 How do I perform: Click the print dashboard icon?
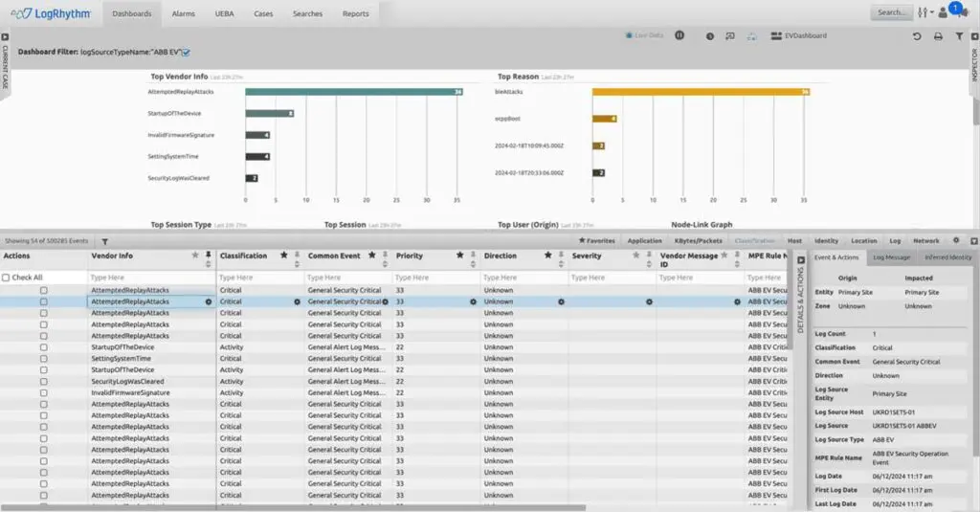tap(938, 36)
